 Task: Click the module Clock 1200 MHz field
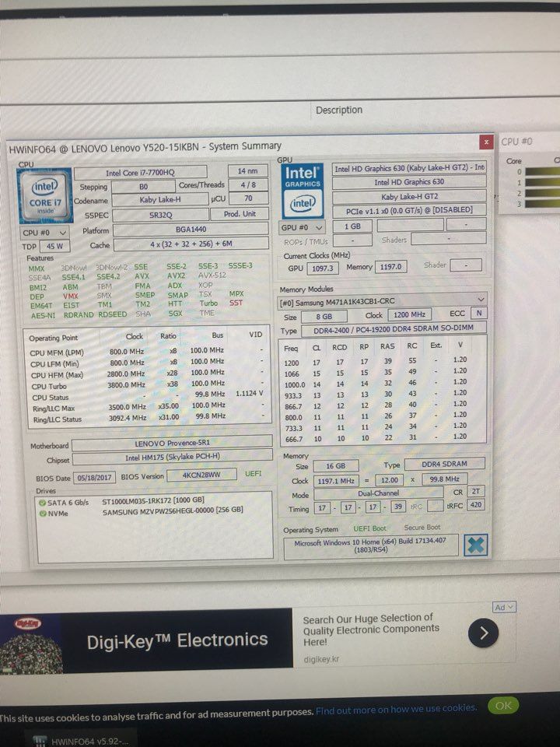(410, 314)
